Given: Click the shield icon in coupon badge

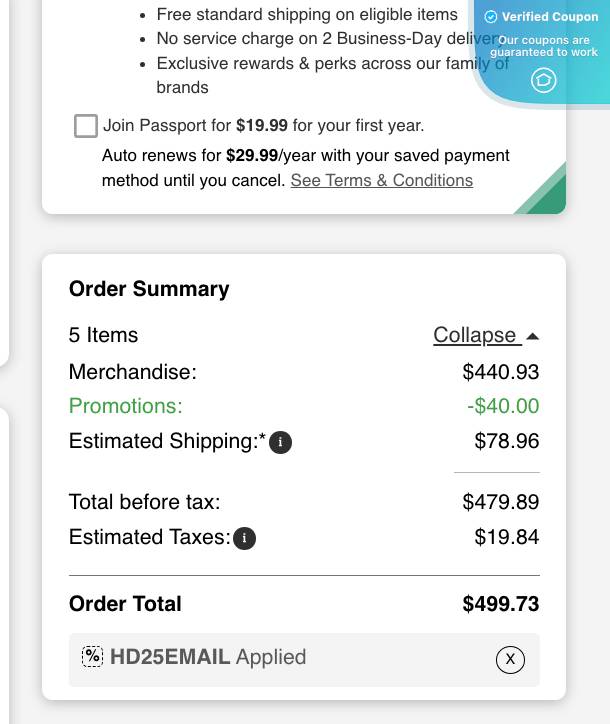Looking at the screenshot, I should coord(543,80).
